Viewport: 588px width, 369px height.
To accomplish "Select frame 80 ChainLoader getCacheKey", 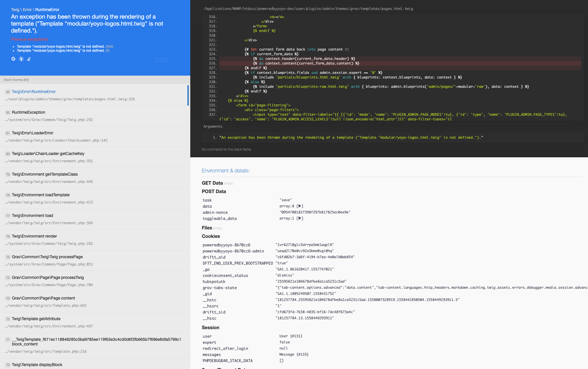I will click(95, 157).
